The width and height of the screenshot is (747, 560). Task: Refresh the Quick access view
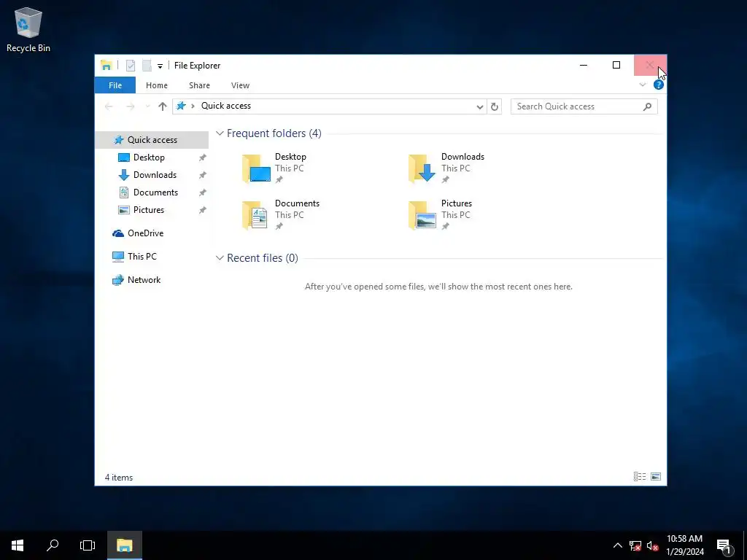[495, 106]
